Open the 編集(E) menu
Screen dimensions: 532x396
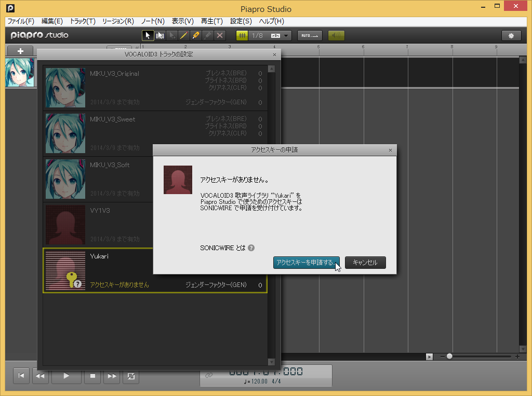[x=52, y=21]
